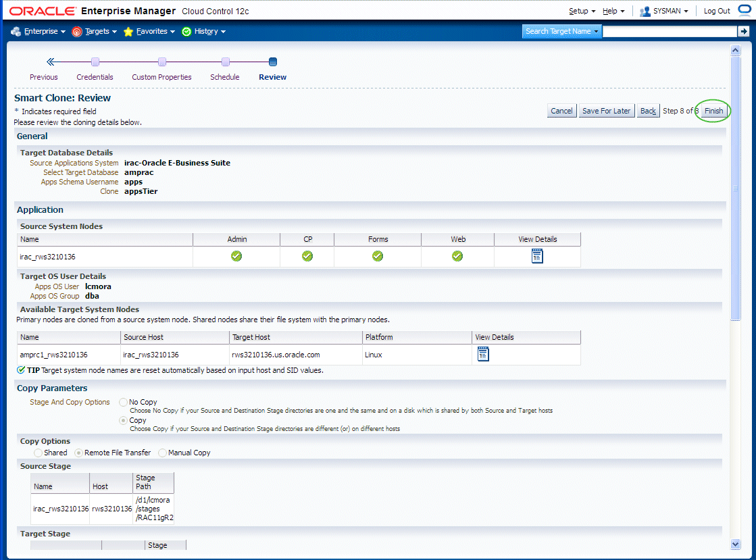Click the Admin green check for irac_rws3210136
This screenshot has width=756, height=560.
click(236, 256)
